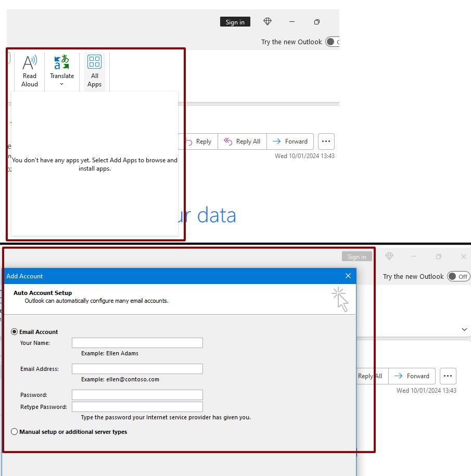Click the ellipsis beside Forward in lower window
Screen dimensions: 471x476
[x=448, y=376]
